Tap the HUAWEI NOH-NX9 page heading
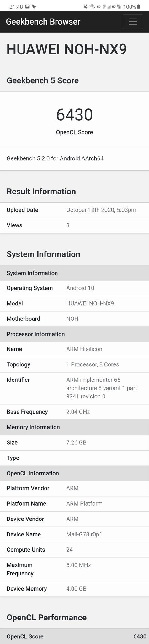The width and height of the screenshot is (149, 644). click(x=67, y=50)
